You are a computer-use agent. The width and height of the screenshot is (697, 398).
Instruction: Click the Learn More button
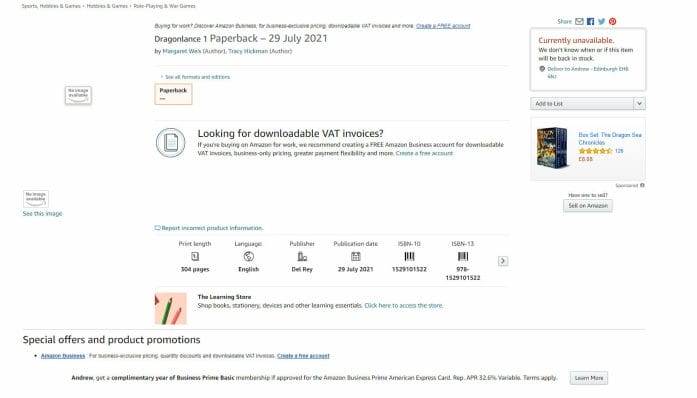point(589,378)
